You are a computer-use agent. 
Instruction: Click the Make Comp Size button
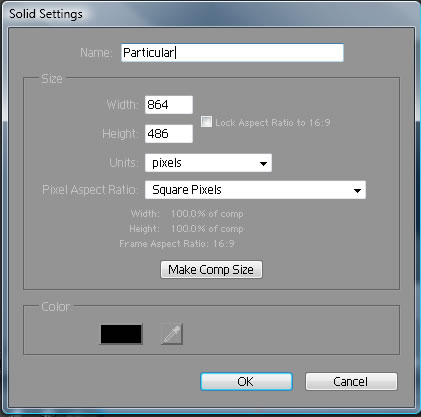pyautogui.click(x=211, y=270)
